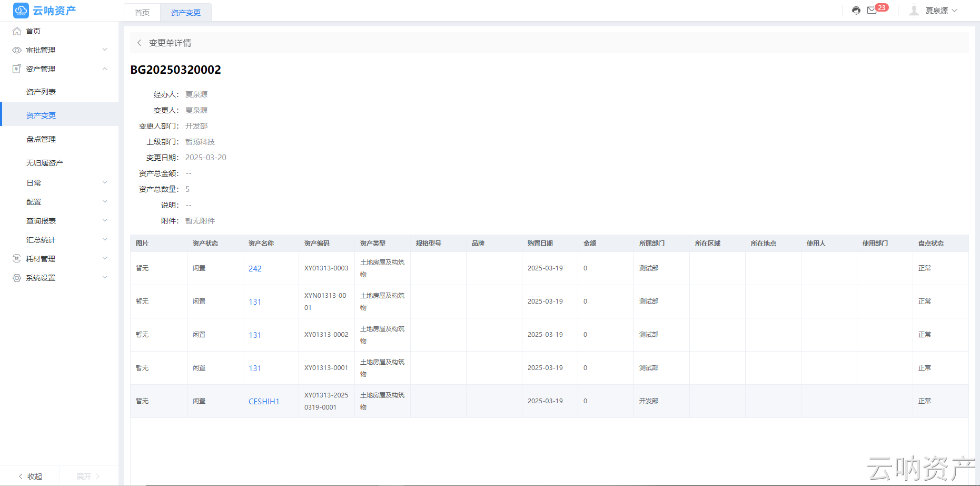Expand the 耗材管理 menu chevron
The height and width of the screenshot is (486, 980).
105,259
